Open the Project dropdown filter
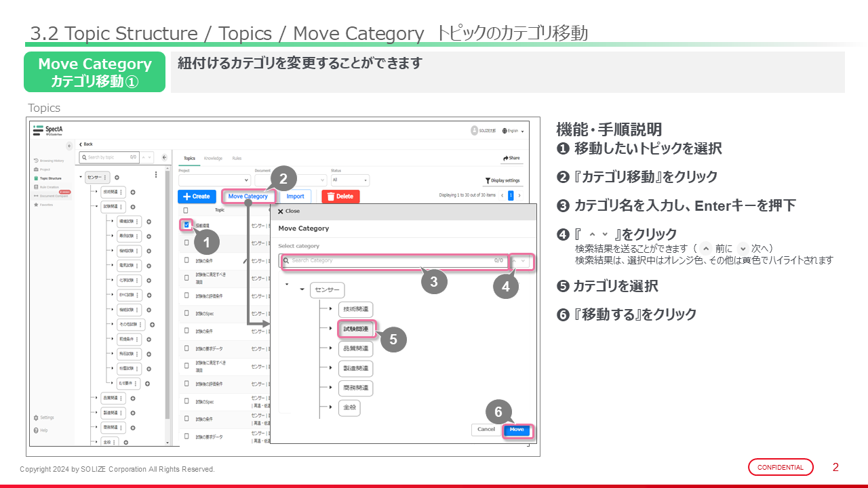 point(214,181)
